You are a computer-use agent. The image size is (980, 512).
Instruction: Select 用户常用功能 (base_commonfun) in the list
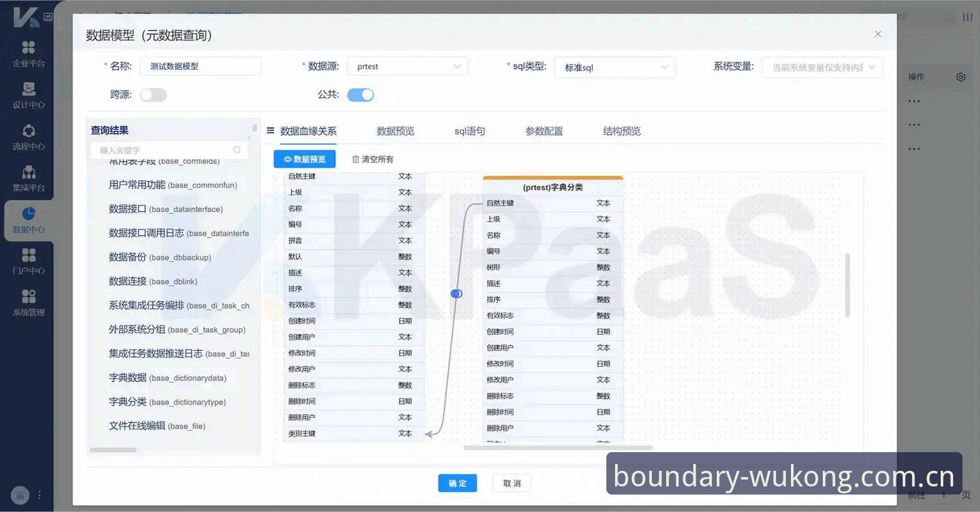tap(173, 185)
